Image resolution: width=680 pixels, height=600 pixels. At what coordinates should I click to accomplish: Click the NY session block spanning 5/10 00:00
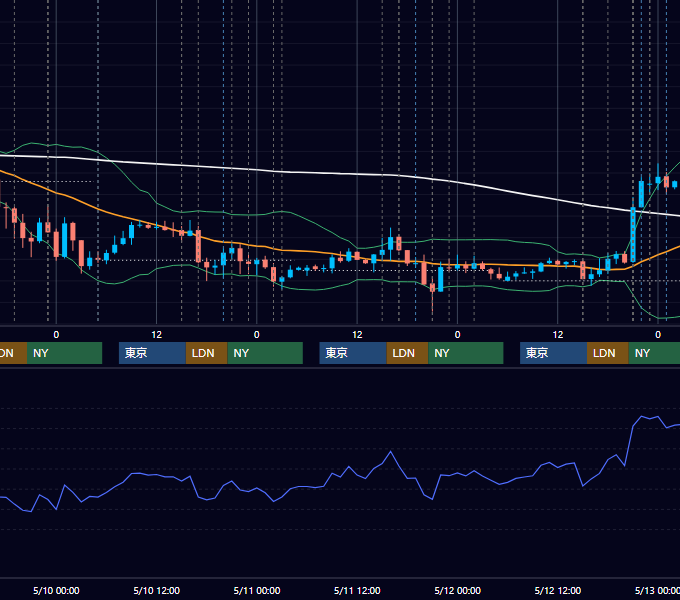point(64,353)
